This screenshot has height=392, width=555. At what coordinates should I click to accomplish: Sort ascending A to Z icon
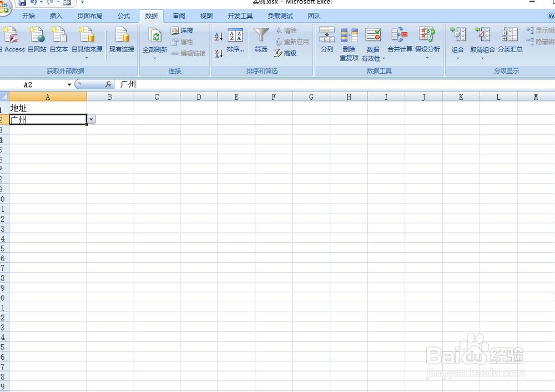pyautogui.click(x=219, y=36)
